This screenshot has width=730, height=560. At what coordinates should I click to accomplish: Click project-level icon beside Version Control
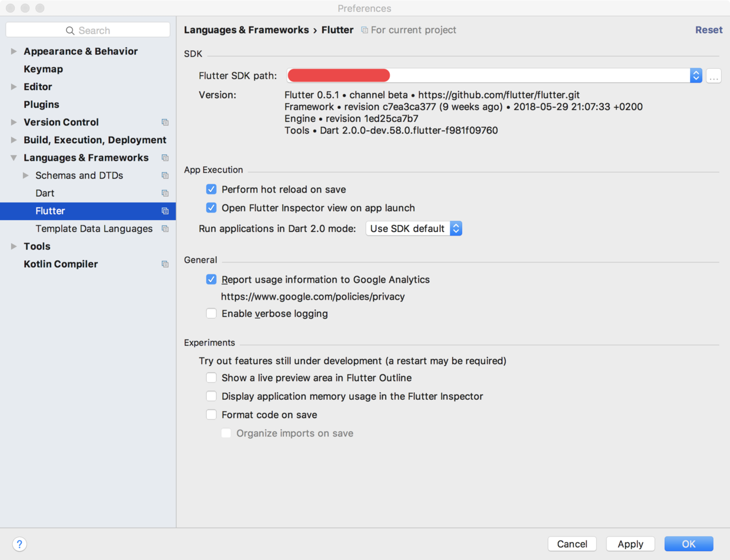point(165,122)
